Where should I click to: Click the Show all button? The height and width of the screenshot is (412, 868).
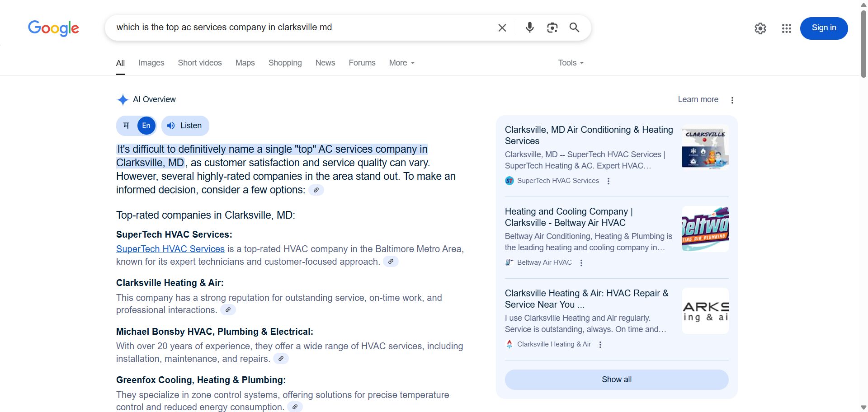point(617,380)
